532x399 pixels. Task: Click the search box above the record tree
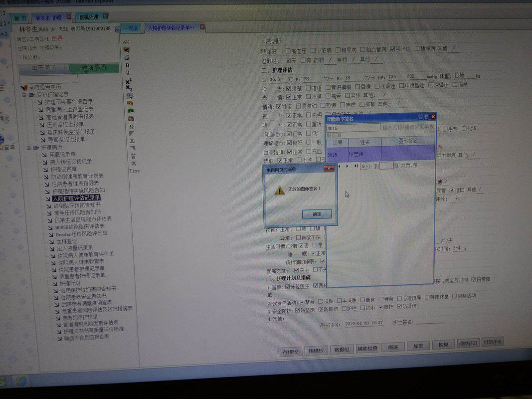coord(49,80)
